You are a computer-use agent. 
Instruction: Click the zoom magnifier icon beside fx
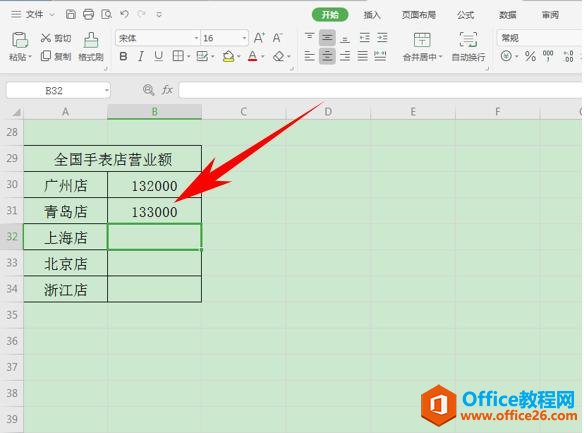[x=149, y=90]
